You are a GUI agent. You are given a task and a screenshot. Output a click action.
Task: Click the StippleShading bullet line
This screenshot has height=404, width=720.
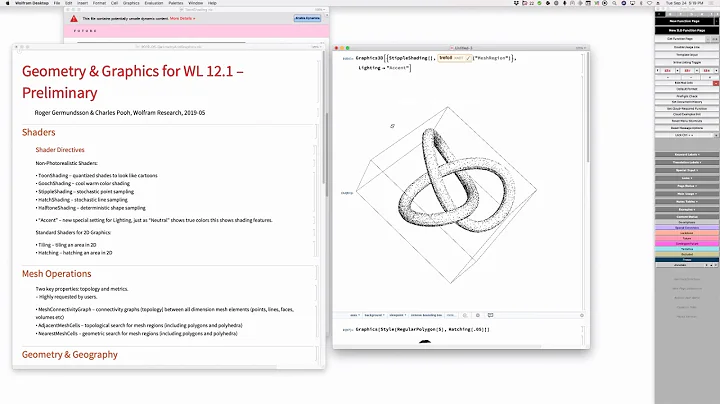click(85, 191)
